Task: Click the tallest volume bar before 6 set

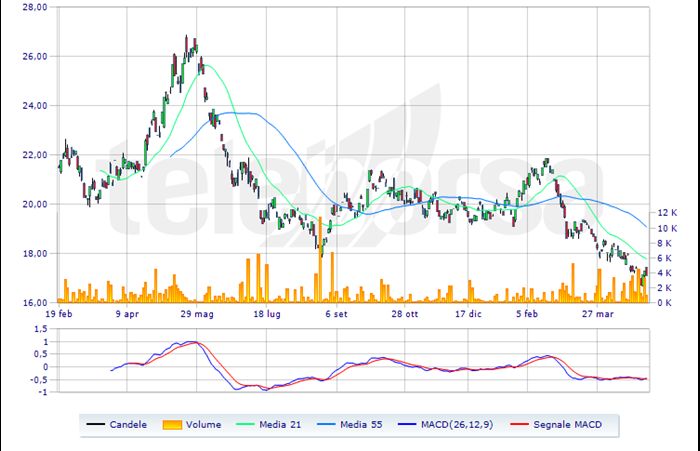Action: click(320, 260)
